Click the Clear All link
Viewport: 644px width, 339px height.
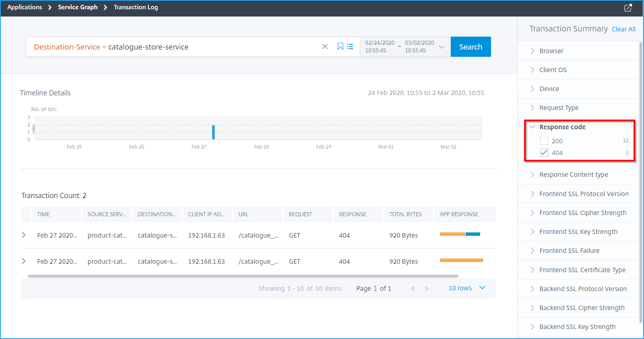pos(623,29)
